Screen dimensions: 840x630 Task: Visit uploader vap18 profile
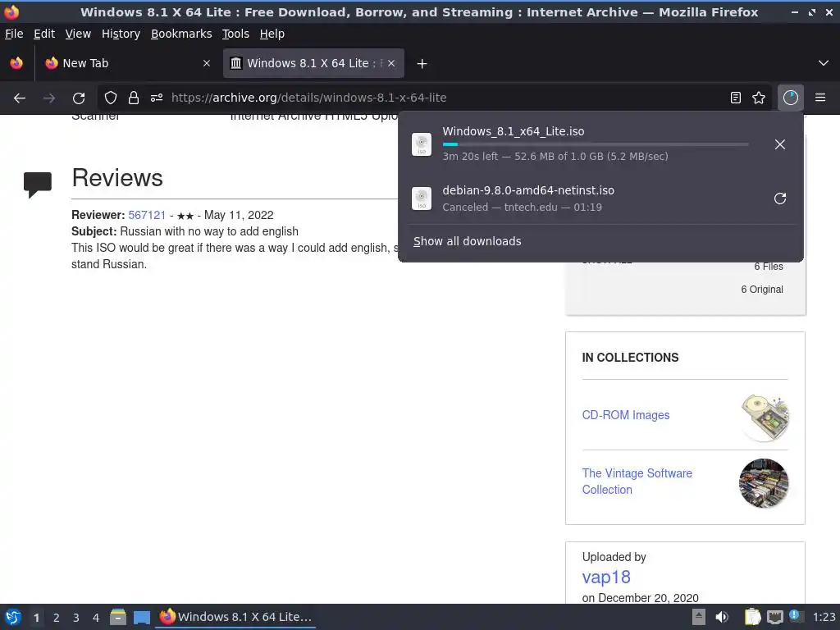(606, 577)
